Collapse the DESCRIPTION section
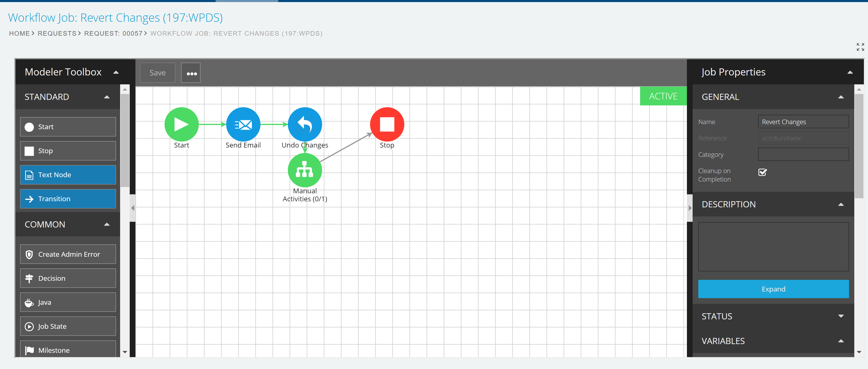The width and height of the screenshot is (868, 369). coord(841,204)
